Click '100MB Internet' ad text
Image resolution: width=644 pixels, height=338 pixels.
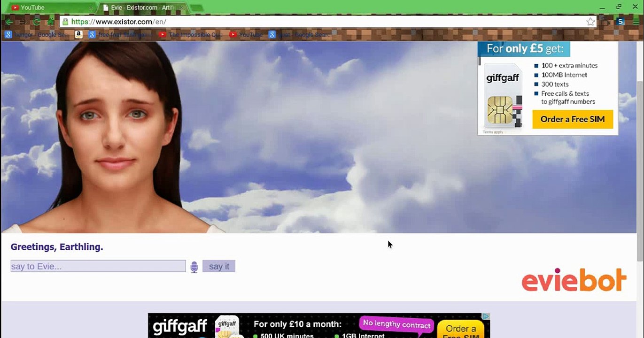point(564,75)
